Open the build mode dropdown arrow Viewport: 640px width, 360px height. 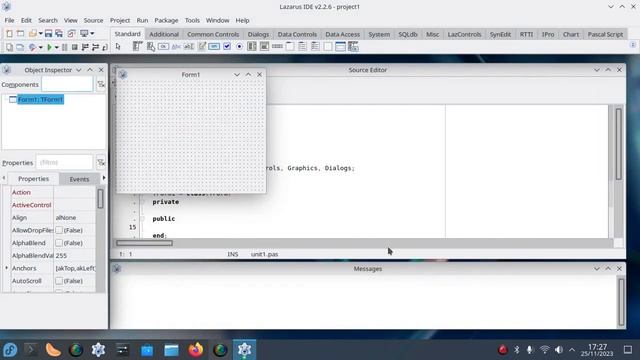(40, 47)
